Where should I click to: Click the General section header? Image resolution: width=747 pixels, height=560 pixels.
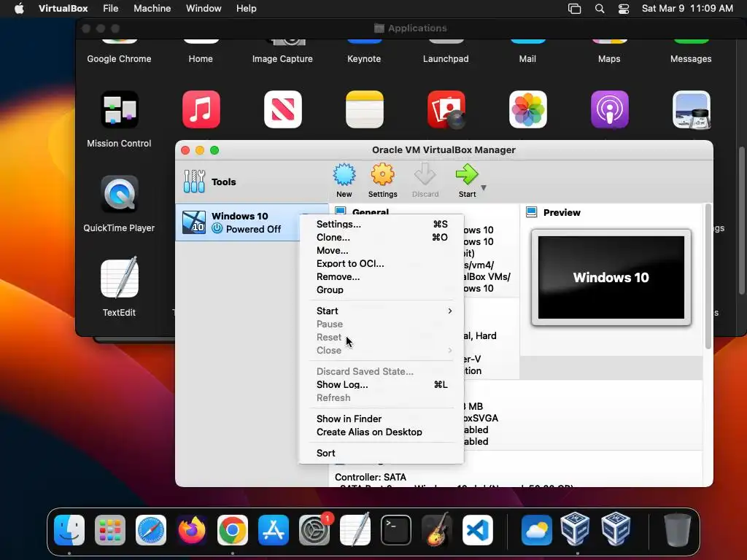[x=370, y=212]
